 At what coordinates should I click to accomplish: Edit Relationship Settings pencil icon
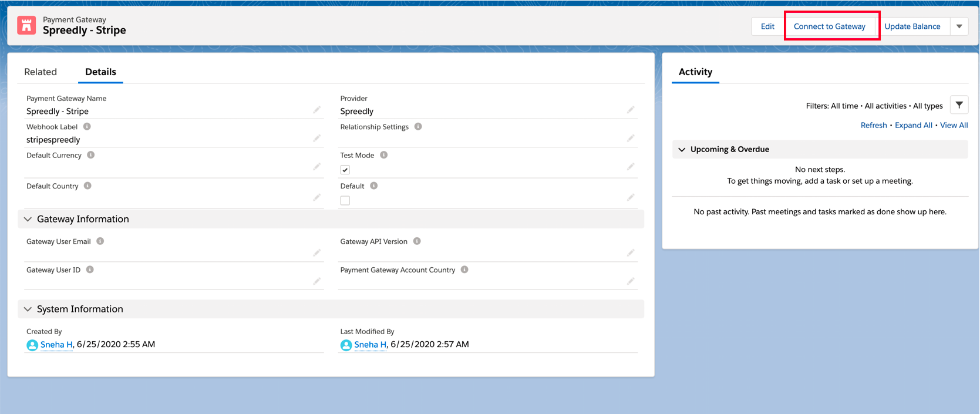(630, 138)
